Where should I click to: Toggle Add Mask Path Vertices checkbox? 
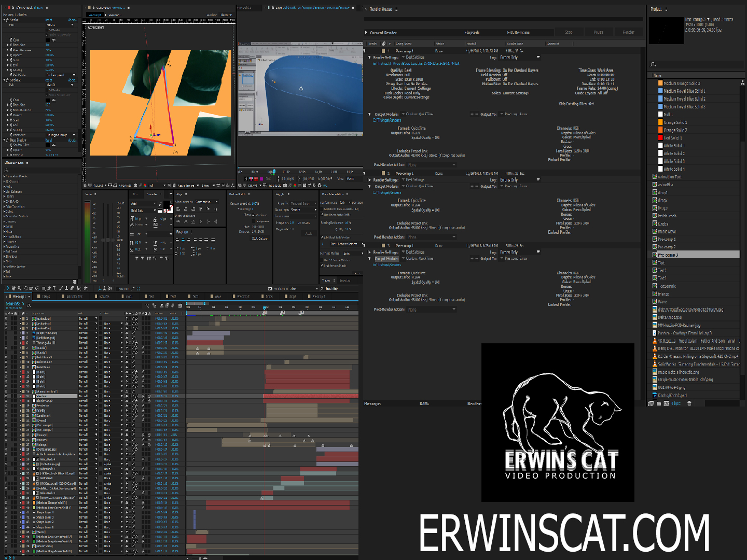(x=322, y=237)
